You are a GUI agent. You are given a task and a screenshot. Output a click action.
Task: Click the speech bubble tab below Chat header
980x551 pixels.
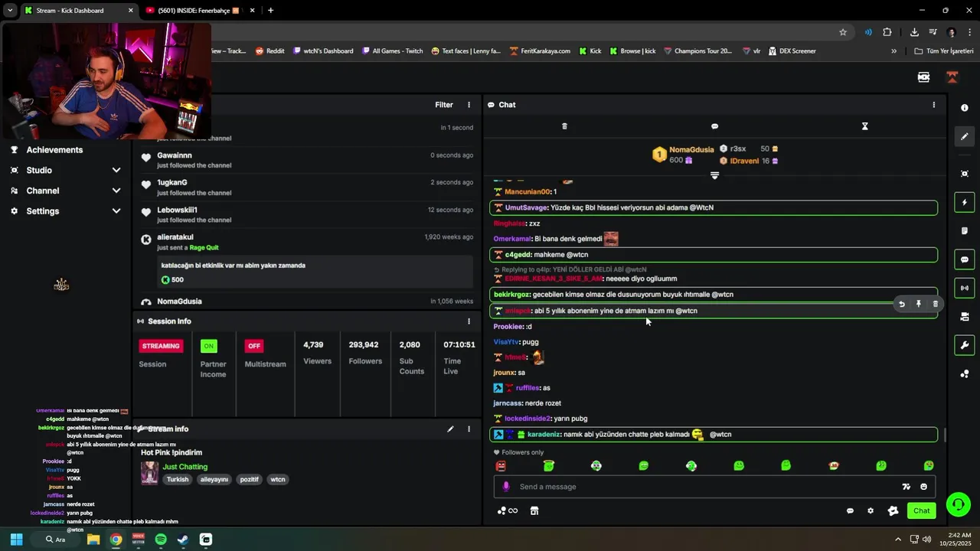[x=714, y=126]
